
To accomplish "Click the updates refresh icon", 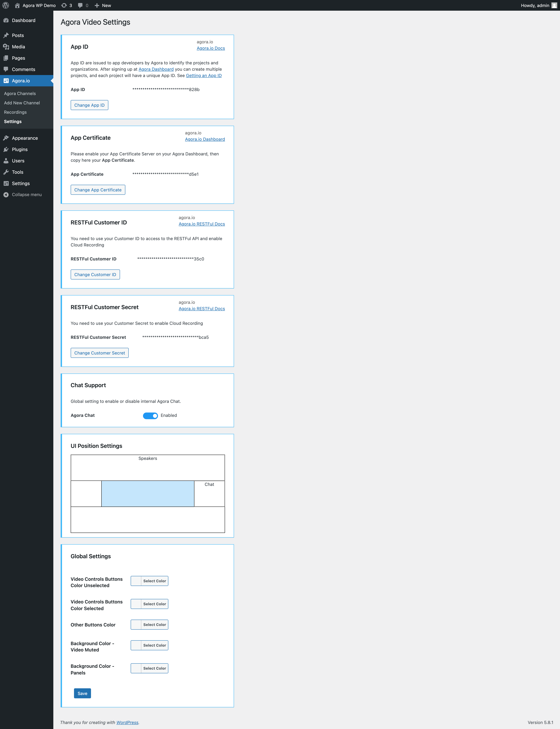I will pyautogui.click(x=64, y=5).
